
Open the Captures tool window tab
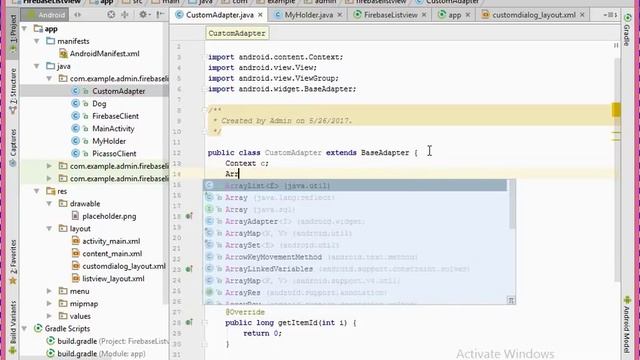coord(13,147)
